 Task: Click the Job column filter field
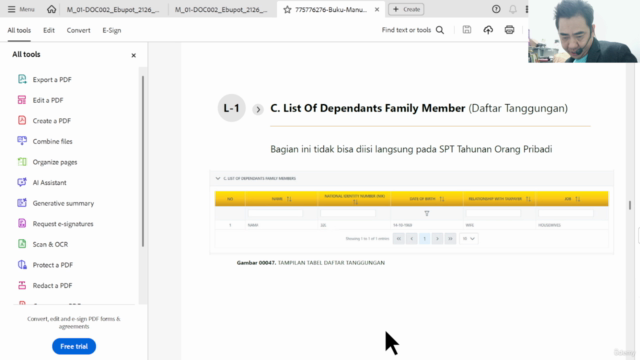point(566,213)
